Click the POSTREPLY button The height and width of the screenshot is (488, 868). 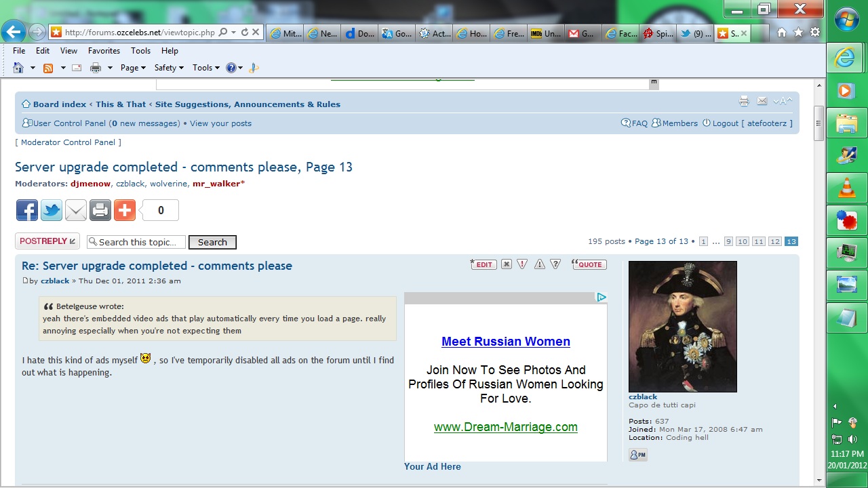click(47, 241)
